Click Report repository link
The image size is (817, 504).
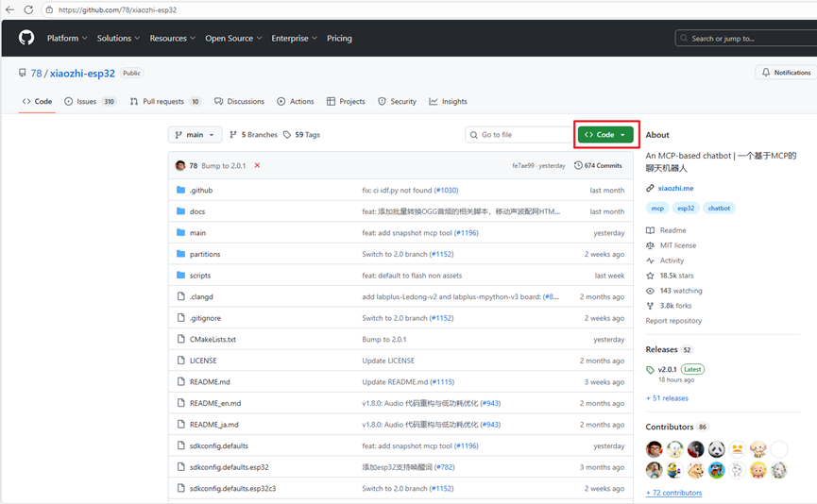pyautogui.click(x=673, y=321)
